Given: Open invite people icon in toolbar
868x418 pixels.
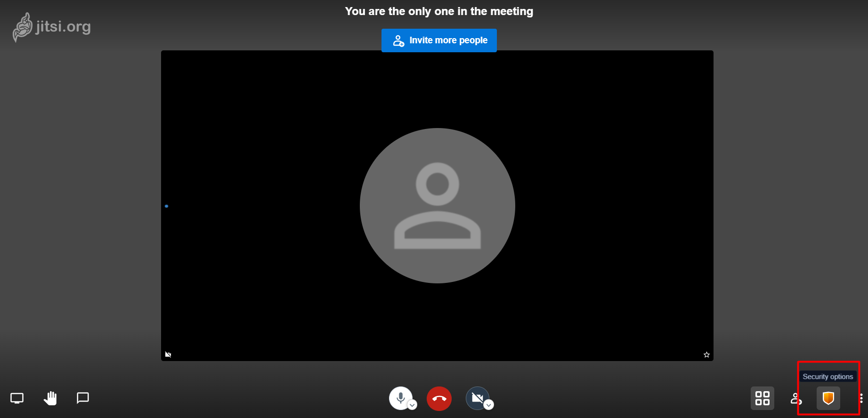Looking at the screenshot, I should tap(796, 398).
